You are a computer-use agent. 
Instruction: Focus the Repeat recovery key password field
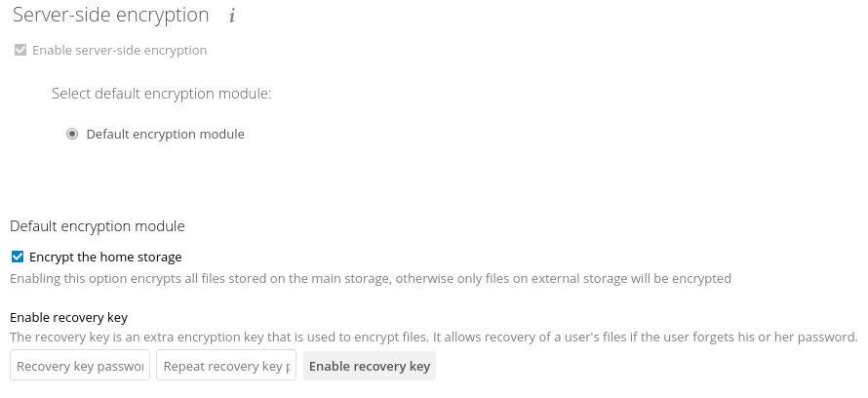click(226, 366)
